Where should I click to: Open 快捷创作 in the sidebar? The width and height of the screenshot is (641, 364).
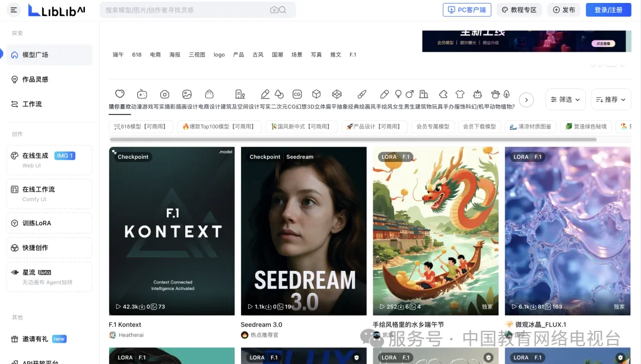(x=49, y=248)
